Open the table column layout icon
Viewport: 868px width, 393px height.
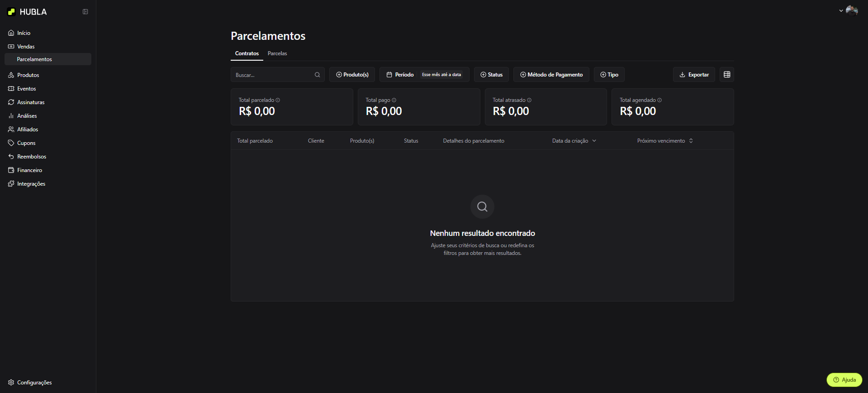(x=726, y=75)
